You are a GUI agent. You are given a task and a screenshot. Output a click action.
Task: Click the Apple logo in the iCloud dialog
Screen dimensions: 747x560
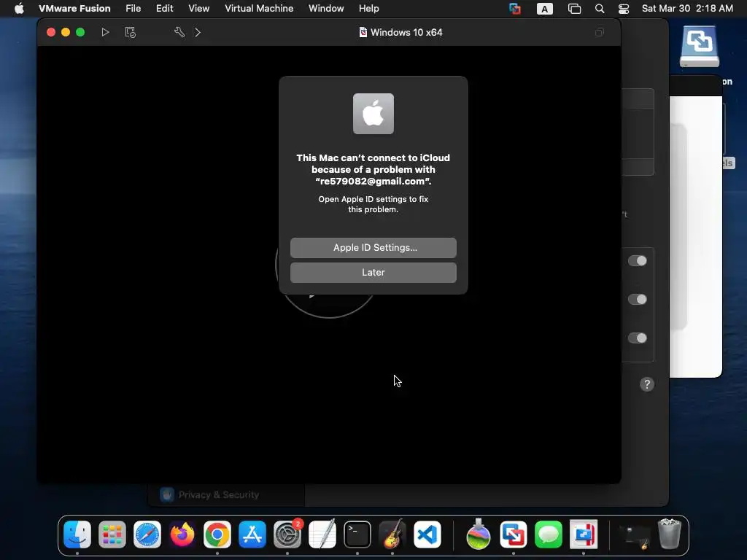(373, 114)
